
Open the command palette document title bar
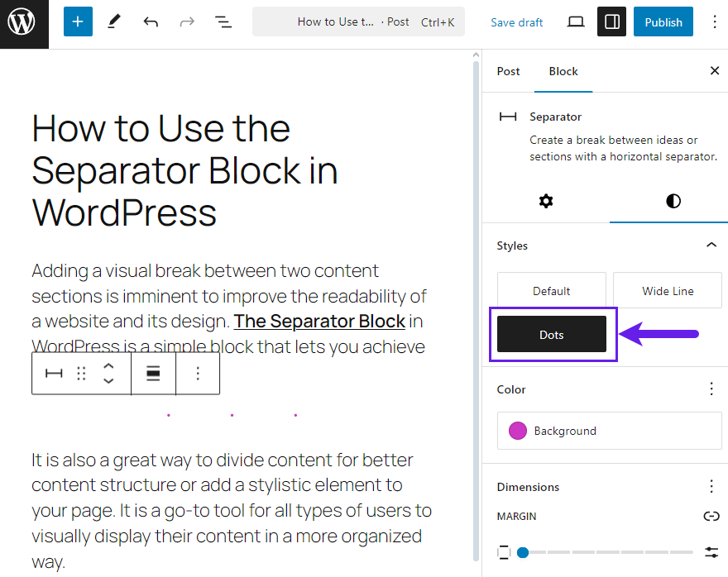[358, 21]
